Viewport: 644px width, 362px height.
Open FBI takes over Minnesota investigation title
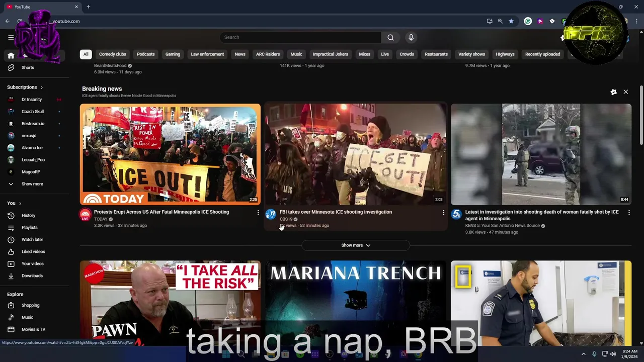tap(336, 212)
